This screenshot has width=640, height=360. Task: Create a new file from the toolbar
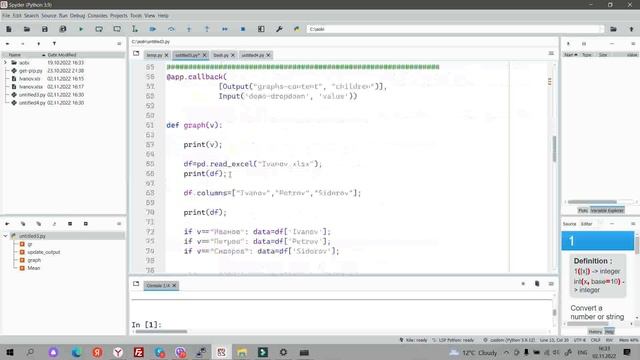[9, 29]
